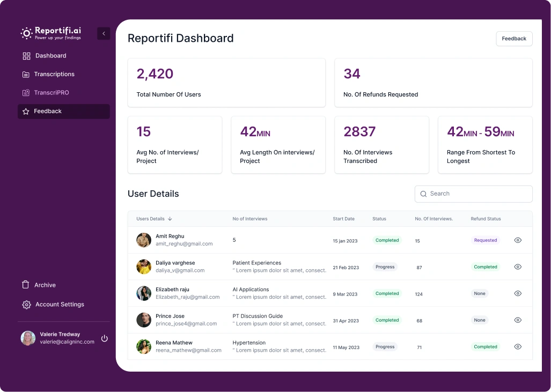Click the Archive trash icon
The height and width of the screenshot is (392, 551).
point(25,285)
